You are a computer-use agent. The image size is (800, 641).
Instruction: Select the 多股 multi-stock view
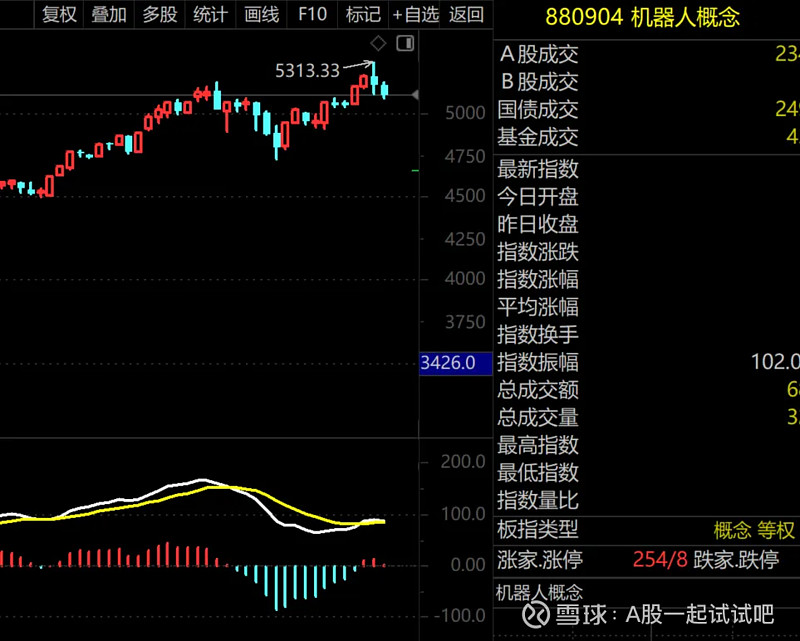point(160,14)
